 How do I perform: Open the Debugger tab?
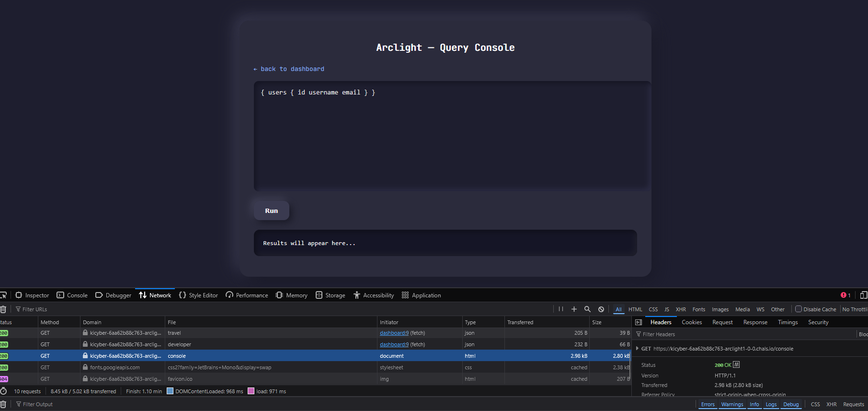114,295
